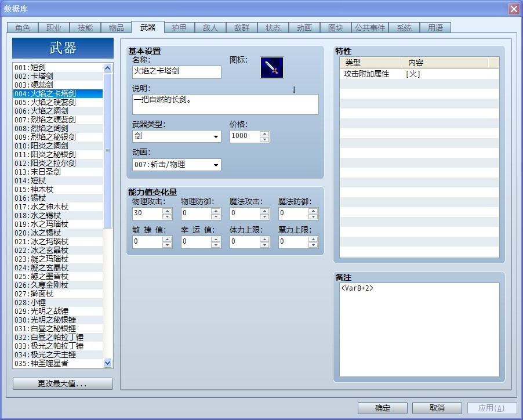This screenshot has height=420, width=523.
Task: Select weapon 030:光明之秘银锤
Action: [58, 320]
